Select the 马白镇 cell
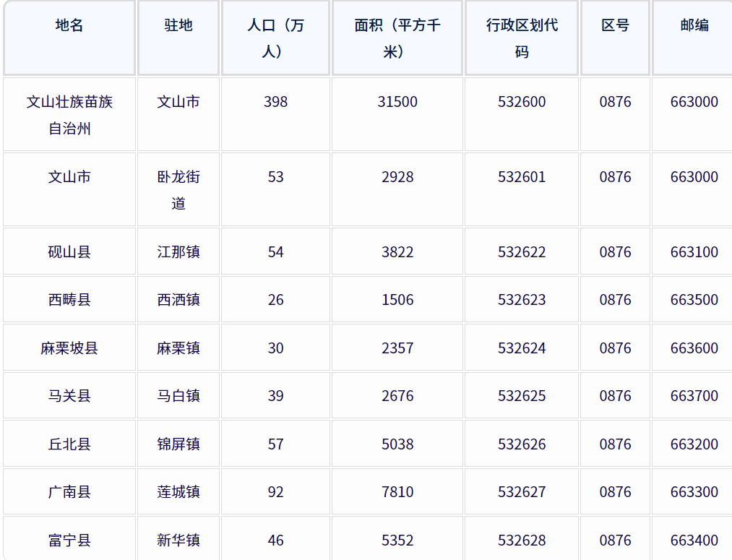The image size is (732, 560). pyautogui.click(x=178, y=396)
